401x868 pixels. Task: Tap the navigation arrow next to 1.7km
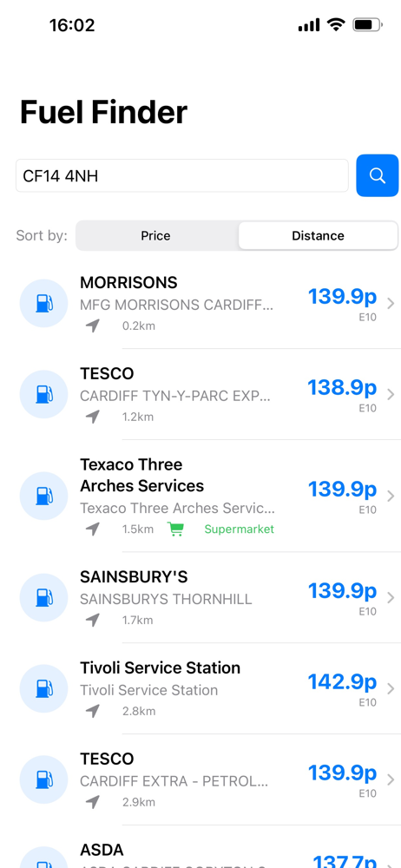tap(93, 620)
